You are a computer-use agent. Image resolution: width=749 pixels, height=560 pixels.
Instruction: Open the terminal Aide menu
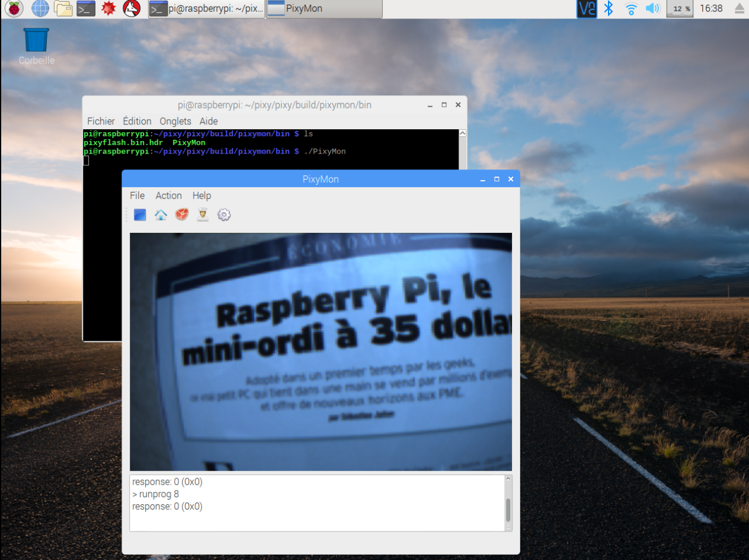coord(209,121)
